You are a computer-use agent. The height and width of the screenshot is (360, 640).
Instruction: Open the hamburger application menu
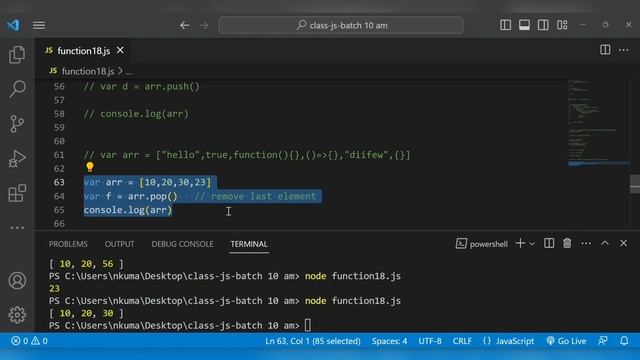click(x=39, y=25)
